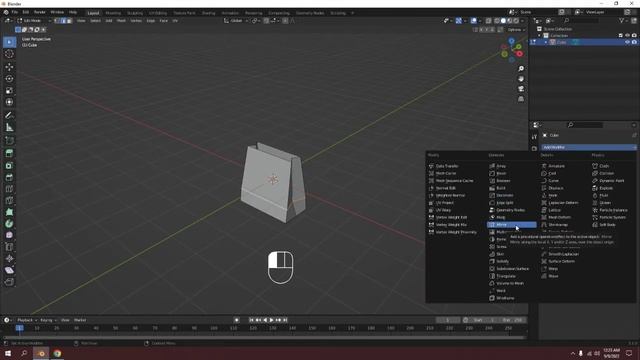The image size is (640, 360).
Task: Hide the Cube object via eye icon
Action: coord(627,42)
